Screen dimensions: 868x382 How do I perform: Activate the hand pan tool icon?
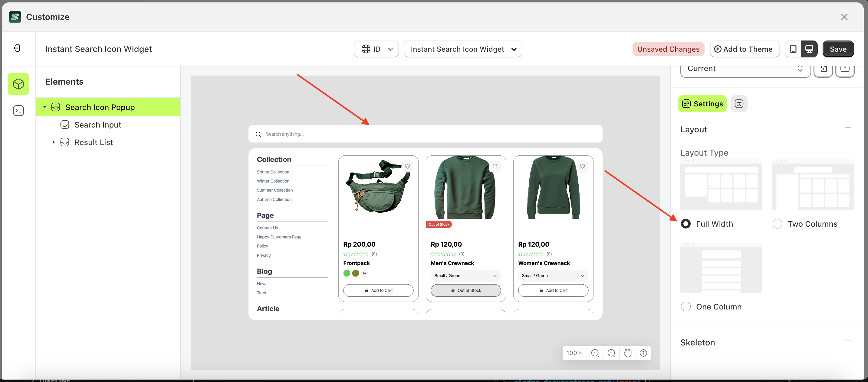pyautogui.click(x=627, y=353)
